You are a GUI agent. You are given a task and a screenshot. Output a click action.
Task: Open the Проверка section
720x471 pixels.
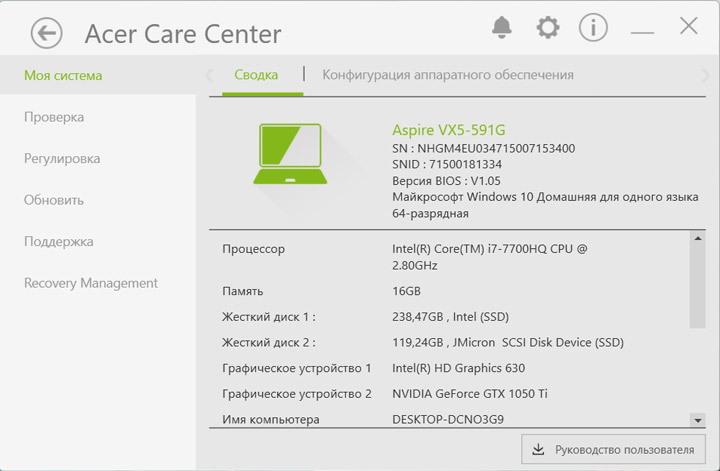click(x=54, y=117)
